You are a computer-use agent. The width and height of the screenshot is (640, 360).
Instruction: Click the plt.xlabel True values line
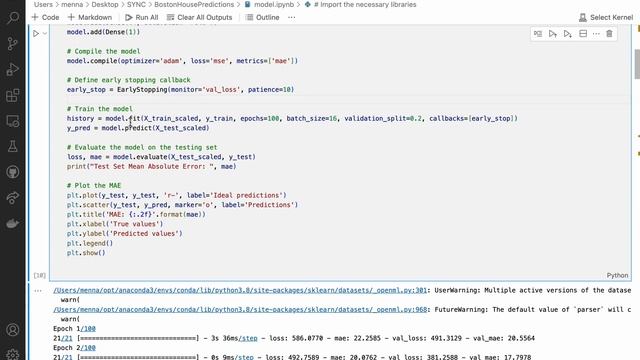[x=115, y=224]
